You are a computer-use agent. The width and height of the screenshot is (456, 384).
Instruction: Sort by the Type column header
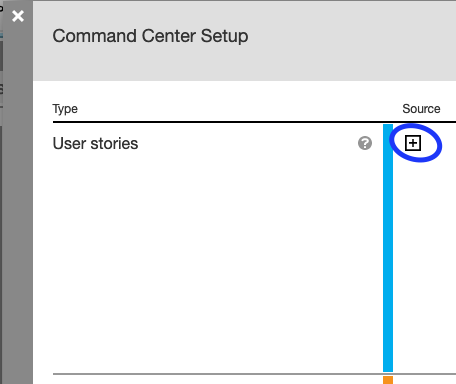(65, 109)
